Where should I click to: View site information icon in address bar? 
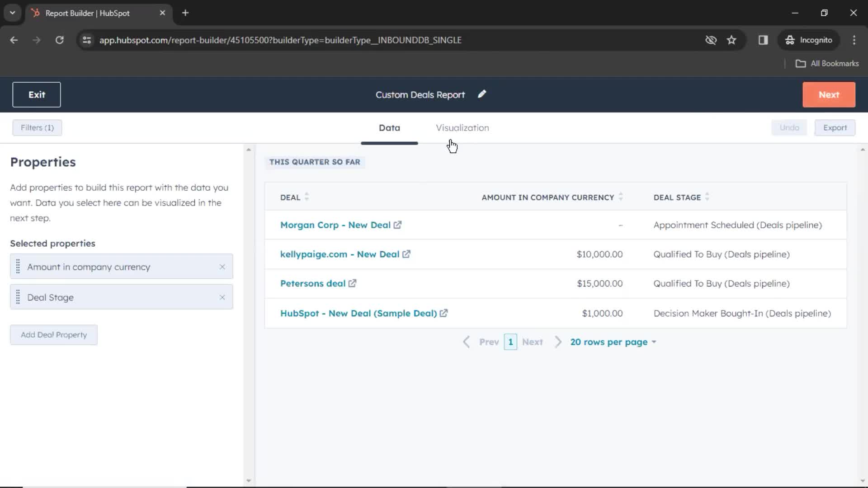(x=87, y=40)
